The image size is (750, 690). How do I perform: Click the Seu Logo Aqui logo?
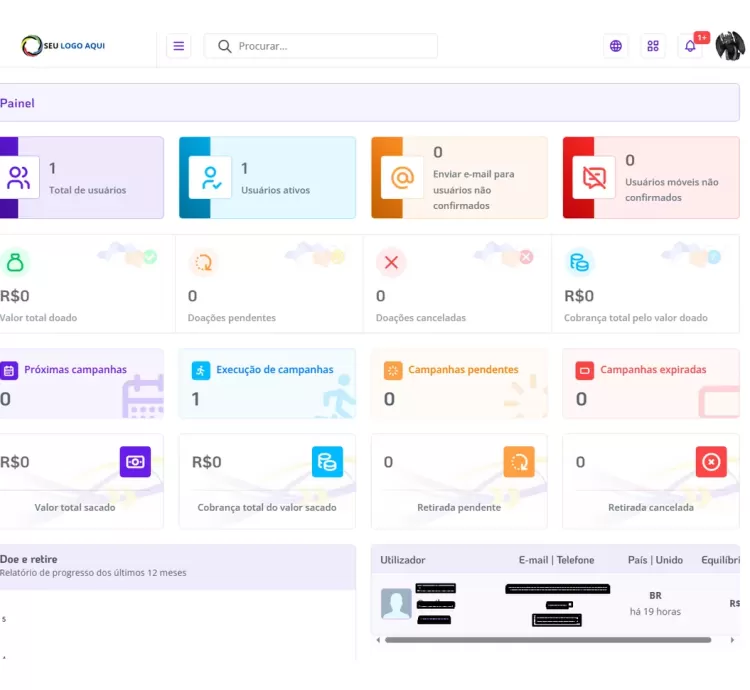coord(63,45)
